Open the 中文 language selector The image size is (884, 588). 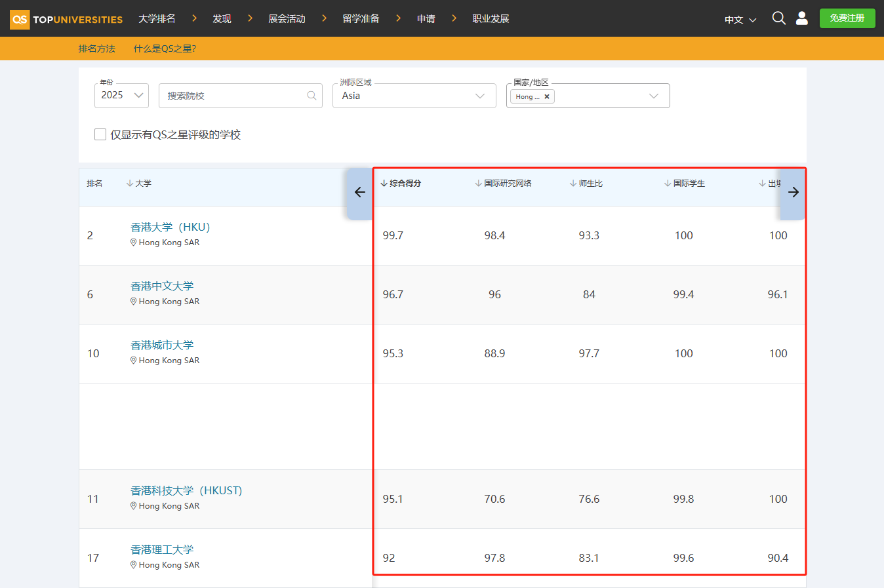pyautogui.click(x=740, y=20)
